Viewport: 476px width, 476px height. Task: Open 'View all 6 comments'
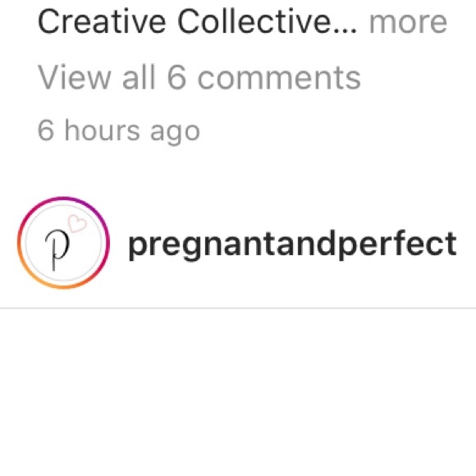point(199,77)
